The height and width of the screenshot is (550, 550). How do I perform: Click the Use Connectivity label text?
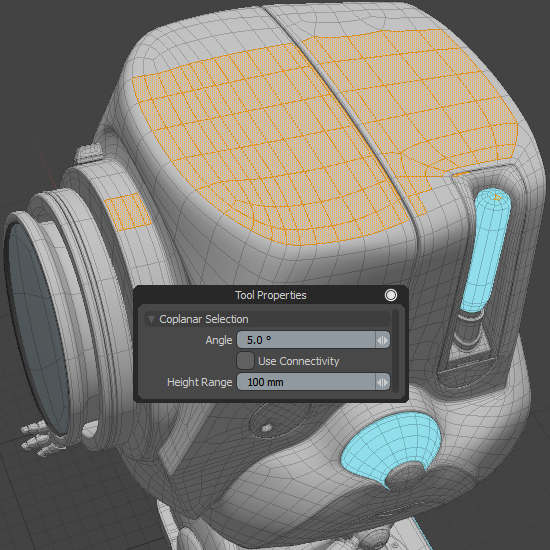point(299,361)
